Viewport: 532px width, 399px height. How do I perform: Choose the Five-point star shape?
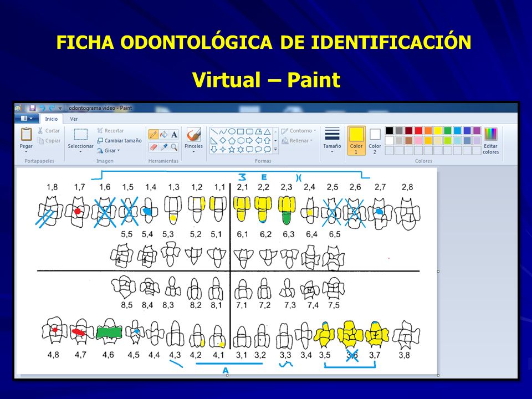point(232,149)
